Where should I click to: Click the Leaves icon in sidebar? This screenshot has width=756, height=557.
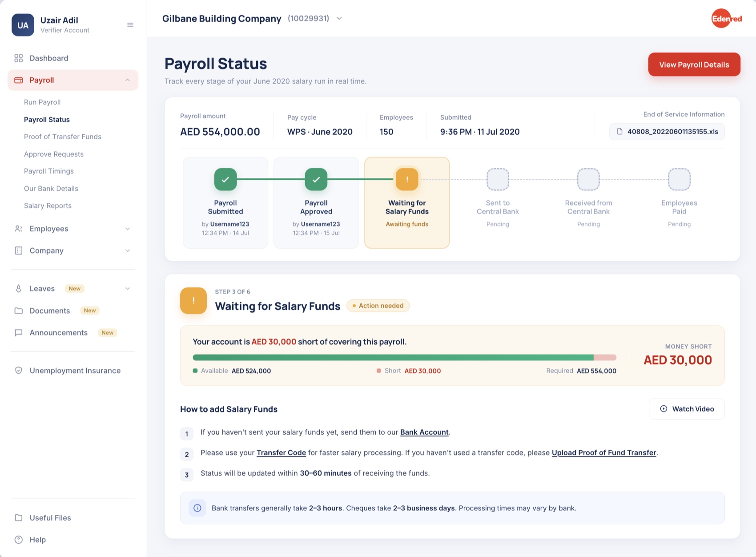[19, 288]
